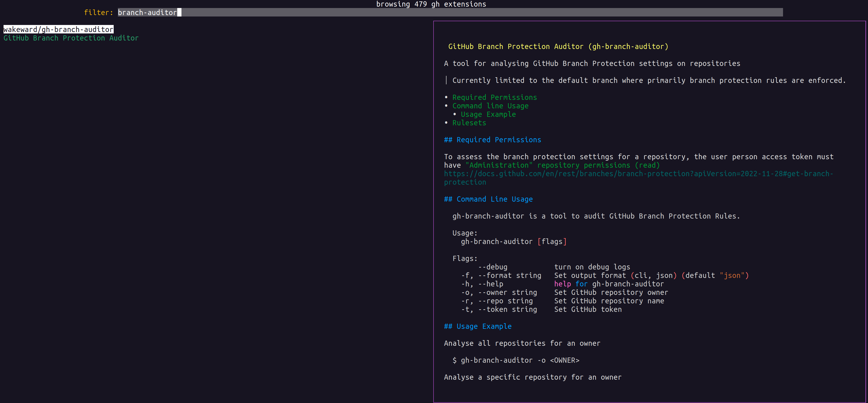This screenshot has width=868, height=403.
Task: Click the --debug flag line
Action: pyautogui.click(x=492, y=267)
